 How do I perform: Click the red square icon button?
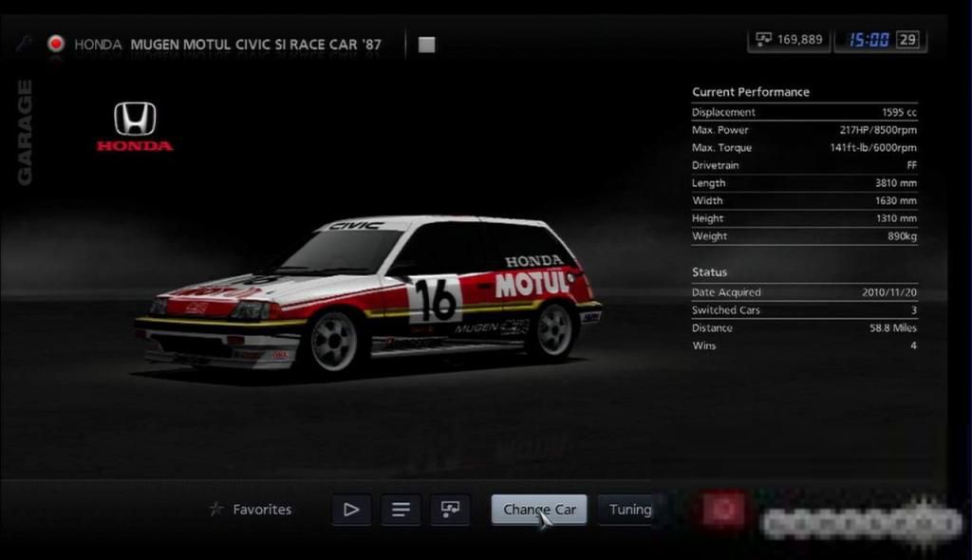point(722,509)
